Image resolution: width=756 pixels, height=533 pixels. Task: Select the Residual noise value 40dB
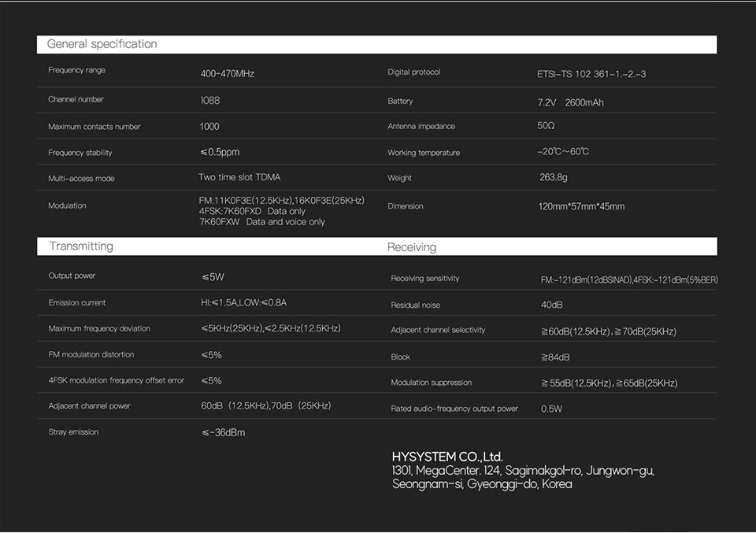tap(552, 305)
